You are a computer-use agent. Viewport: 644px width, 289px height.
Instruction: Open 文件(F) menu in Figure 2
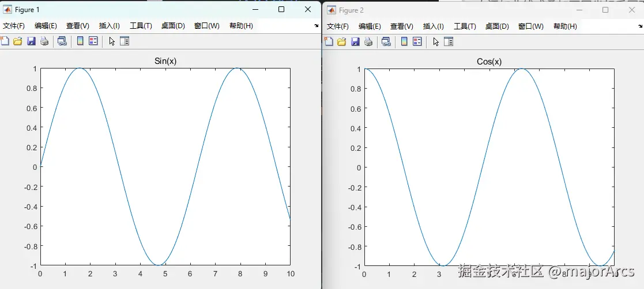(x=338, y=26)
